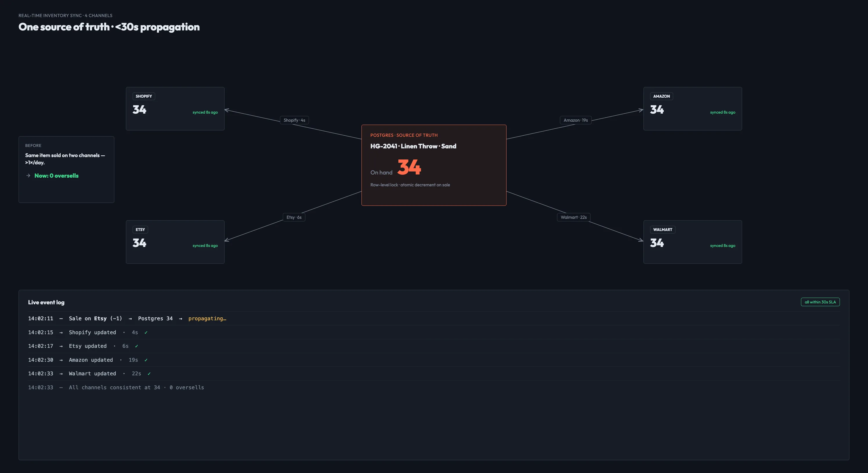Click the arrow icon before 'Now: 0 oversells'
The image size is (868, 473).
coord(28,176)
